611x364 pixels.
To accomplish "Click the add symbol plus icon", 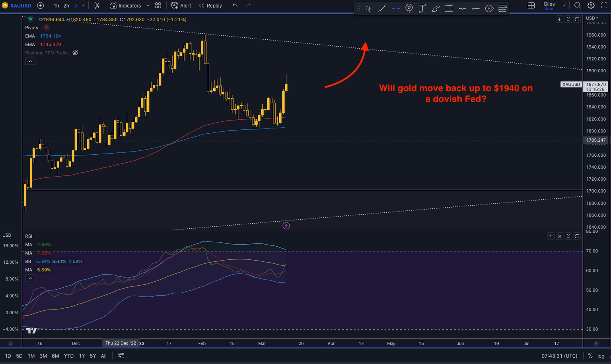I will click(x=41, y=6).
